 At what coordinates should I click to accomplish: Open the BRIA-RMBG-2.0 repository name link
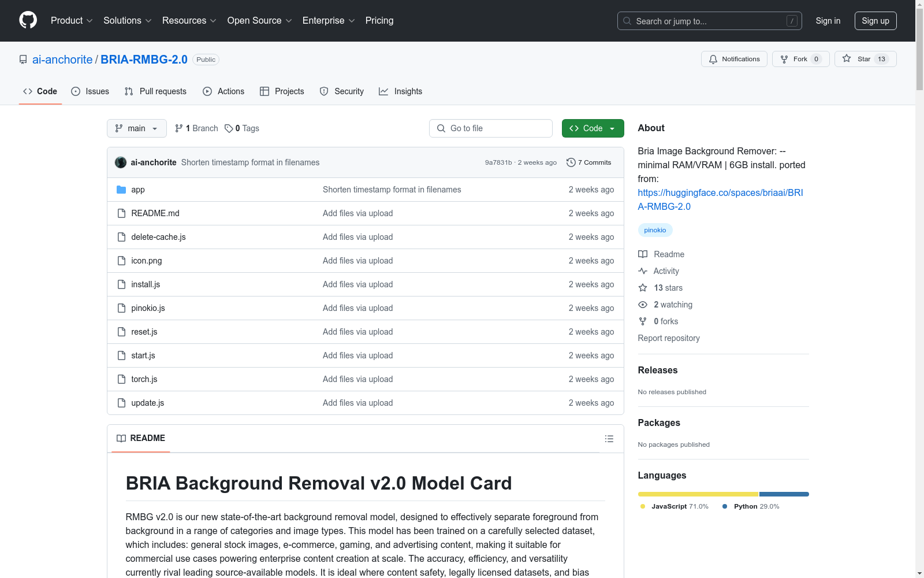point(144,60)
